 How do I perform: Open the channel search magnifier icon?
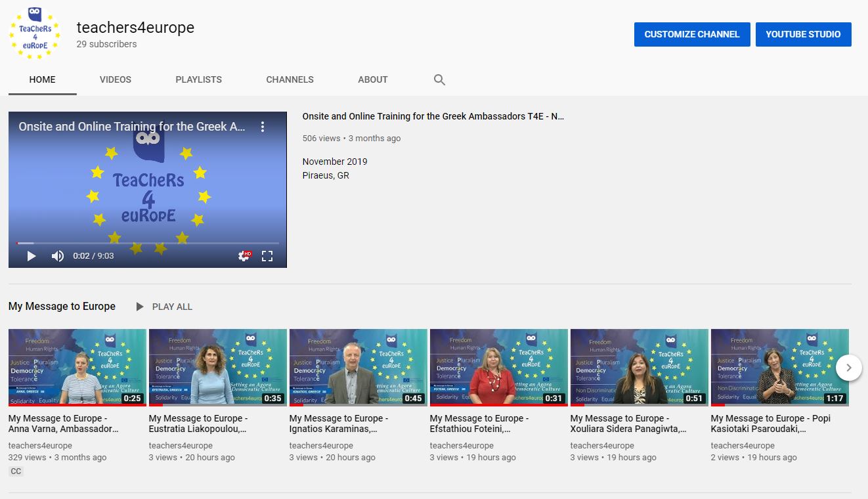(x=440, y=79)
